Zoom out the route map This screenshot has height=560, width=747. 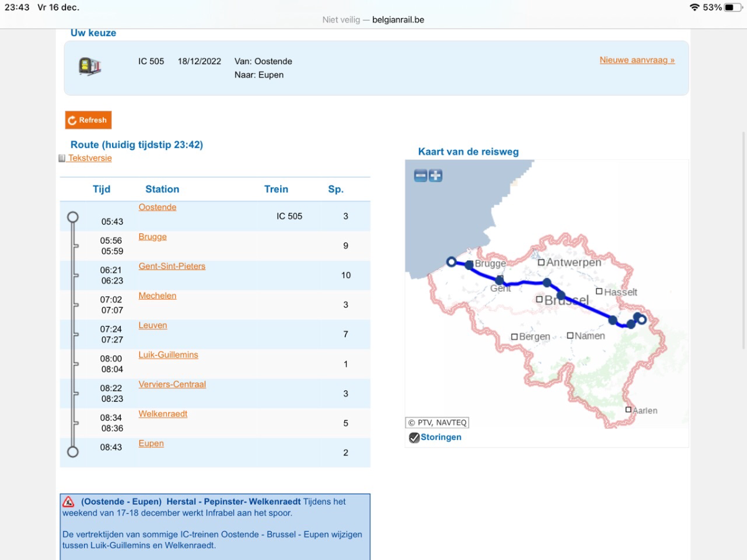[421, 175]
